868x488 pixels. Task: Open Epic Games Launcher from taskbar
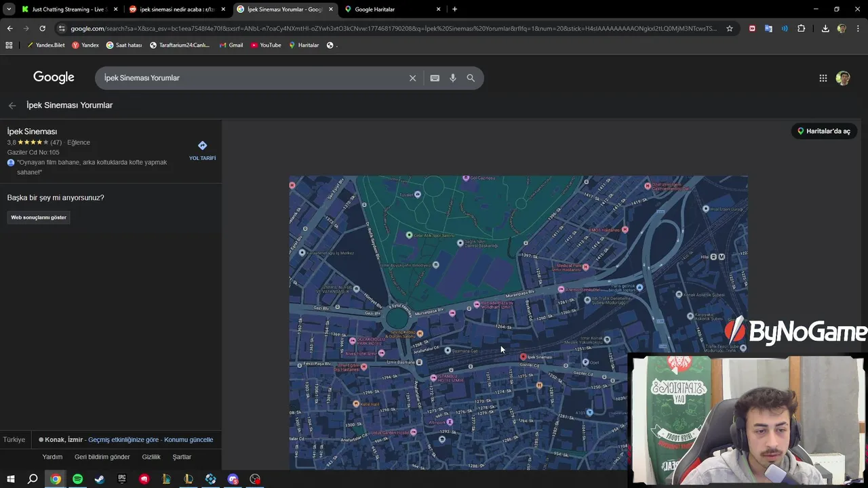122,479
